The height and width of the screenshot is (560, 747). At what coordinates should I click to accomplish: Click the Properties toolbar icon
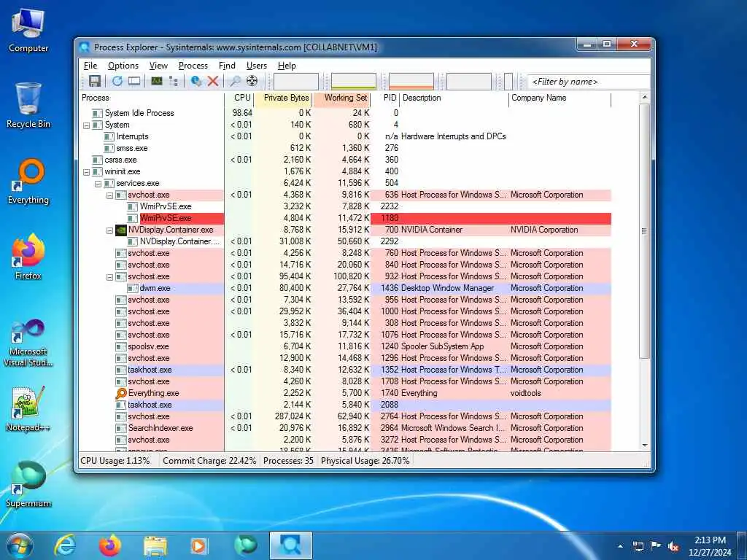click(196, 82)
